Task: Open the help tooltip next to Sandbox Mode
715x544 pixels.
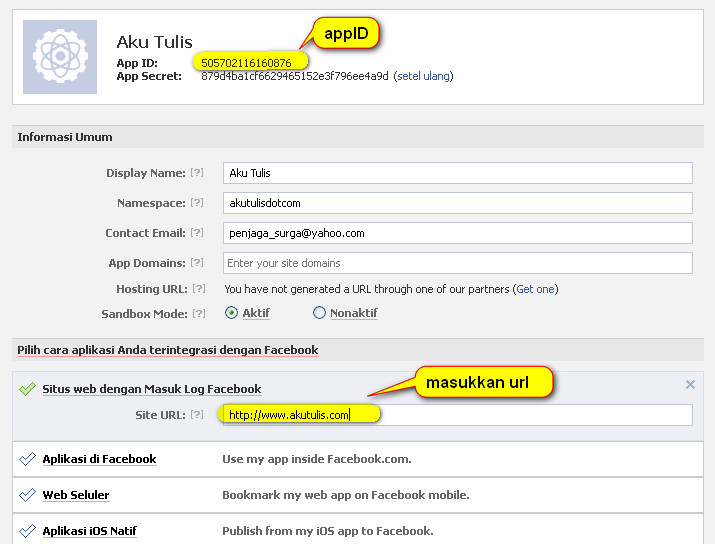Action: pos(197,313)
